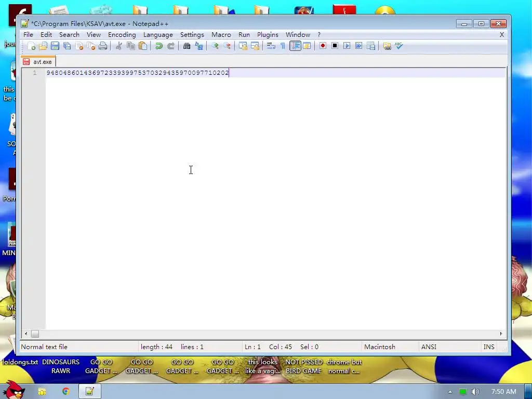Open desktop file DINOSAURS RAWR
The height and width of the screenshot is (399, 532).
tap(61, 366)
